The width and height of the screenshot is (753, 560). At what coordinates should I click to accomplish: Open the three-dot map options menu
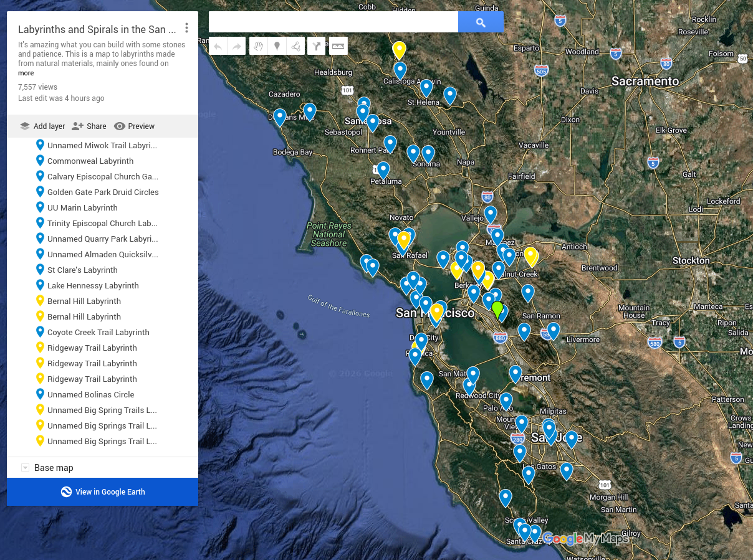point(186,28)
